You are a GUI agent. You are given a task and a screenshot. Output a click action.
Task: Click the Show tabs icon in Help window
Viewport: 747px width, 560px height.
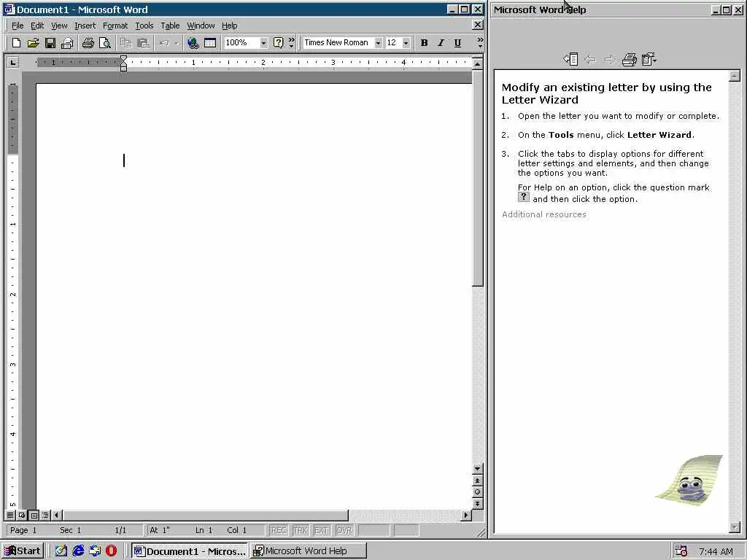pyautogui.click(x=570, y=60)
